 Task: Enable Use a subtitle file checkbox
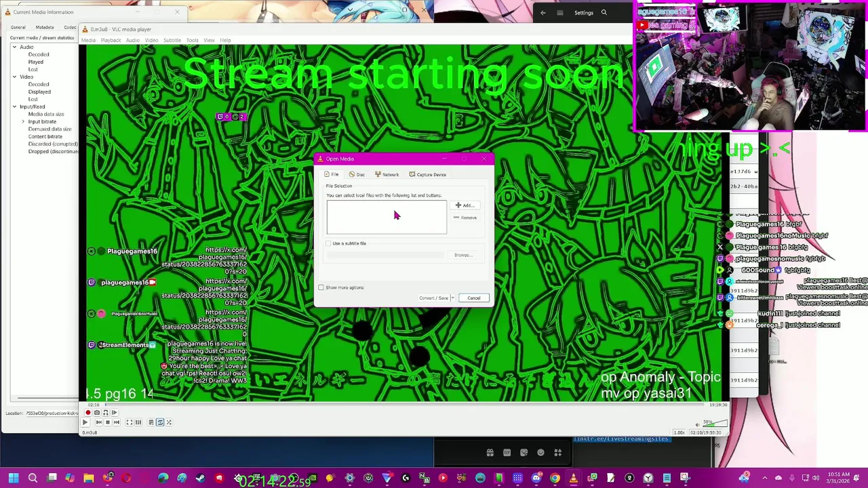[x=329, y=243]
